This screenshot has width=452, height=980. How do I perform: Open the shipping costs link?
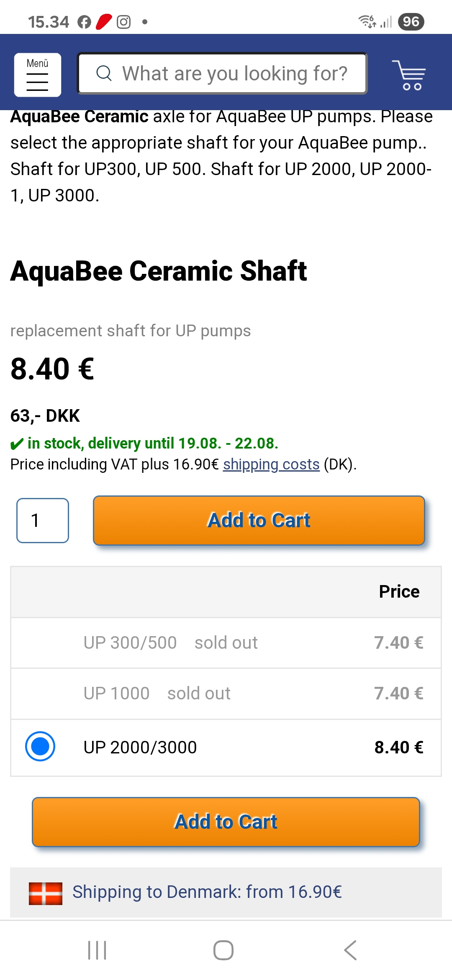click(x=271, y=464)
